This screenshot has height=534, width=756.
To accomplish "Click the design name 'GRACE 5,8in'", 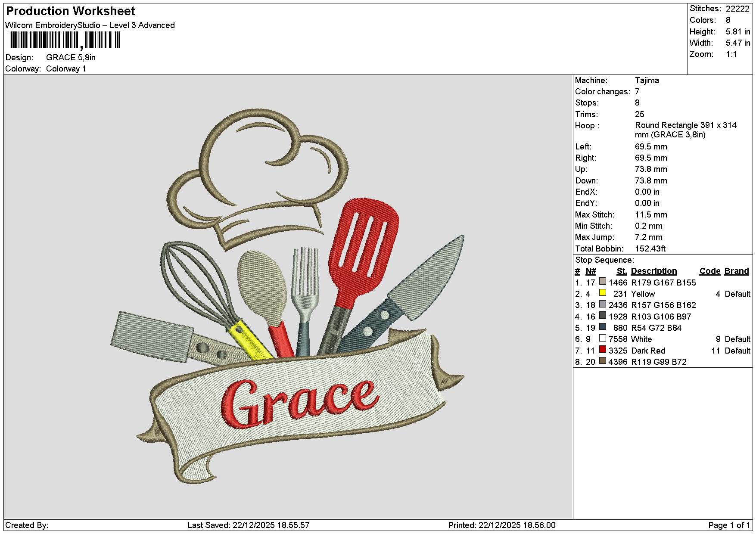I will tap(71, 58).
